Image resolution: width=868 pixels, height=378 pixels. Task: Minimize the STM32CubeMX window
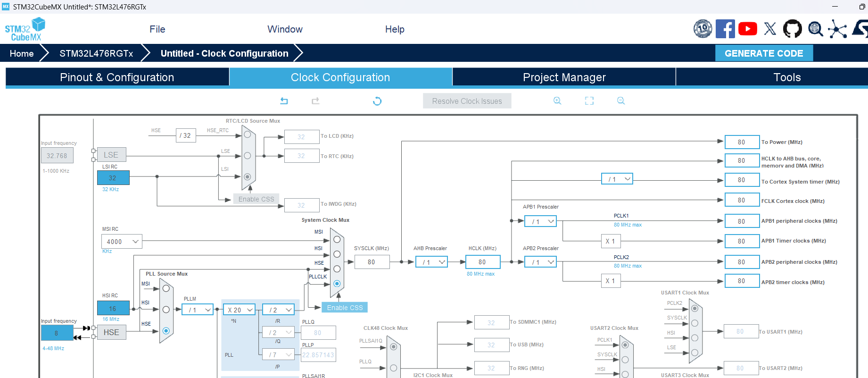coord(835,7)
